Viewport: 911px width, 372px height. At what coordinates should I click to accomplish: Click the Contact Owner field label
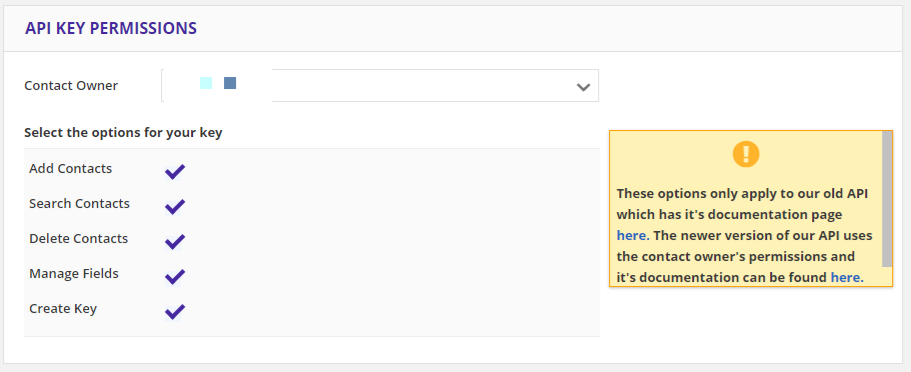tap(71, 85)
